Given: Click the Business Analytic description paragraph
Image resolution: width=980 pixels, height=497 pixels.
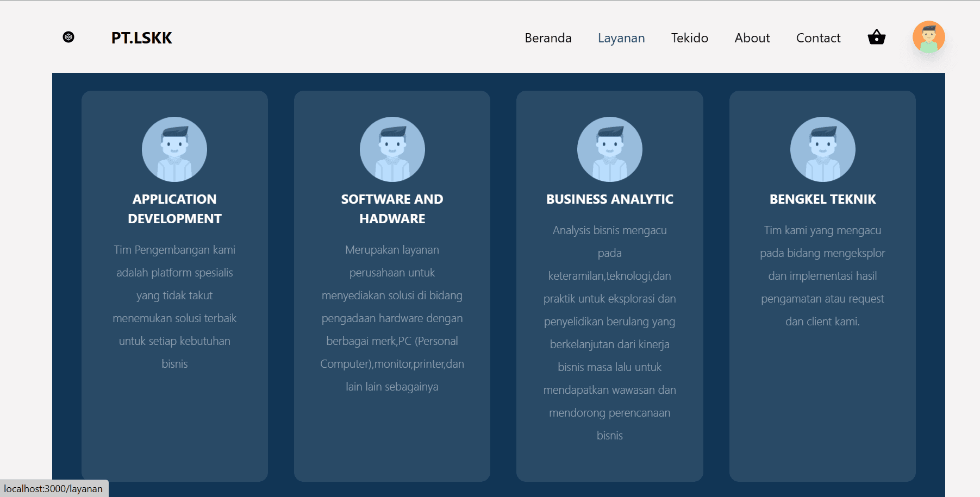Looking at the screenshot, I should [609, 332].
